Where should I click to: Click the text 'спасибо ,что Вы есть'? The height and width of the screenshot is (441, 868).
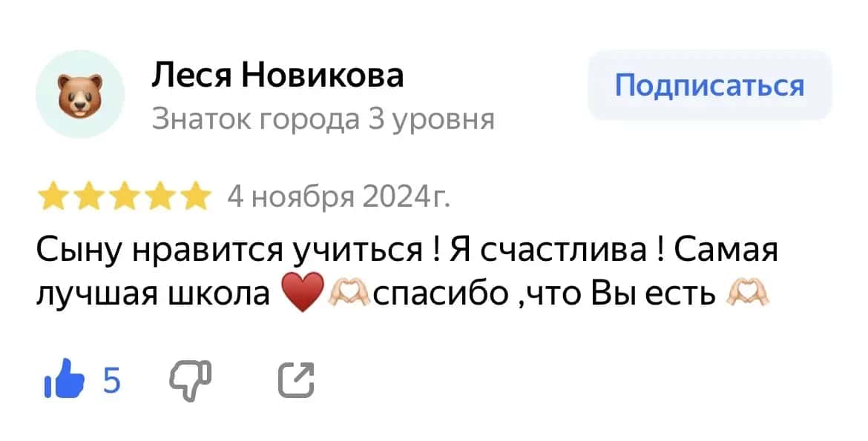tap(545, 293)
